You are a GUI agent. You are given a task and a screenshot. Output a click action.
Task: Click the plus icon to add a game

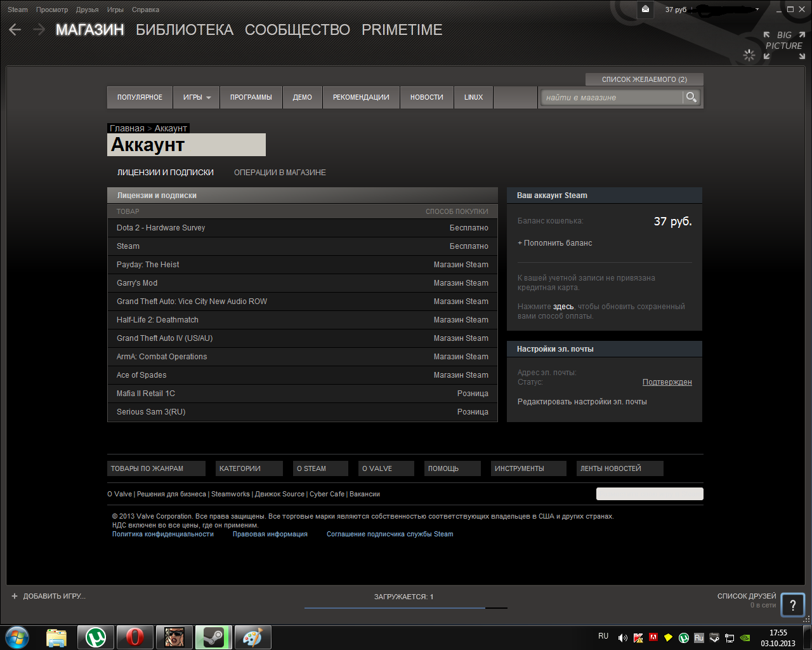tap(15, 596)
